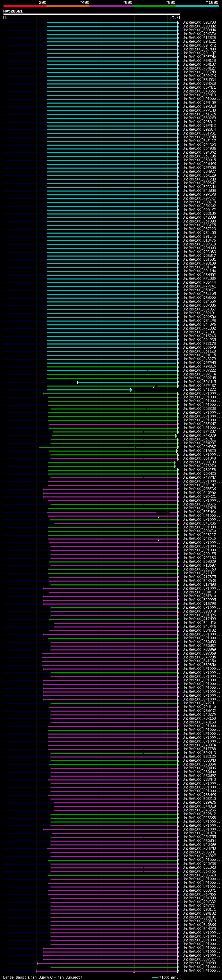Select the UniRef100_Q0JJQ7 label
Screen dimensions: 222x980
point(199,53)
